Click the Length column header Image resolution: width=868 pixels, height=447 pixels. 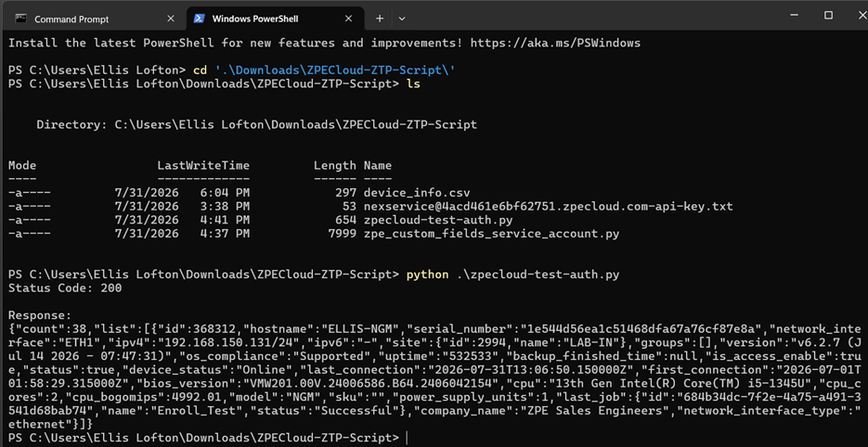(335, 165)
